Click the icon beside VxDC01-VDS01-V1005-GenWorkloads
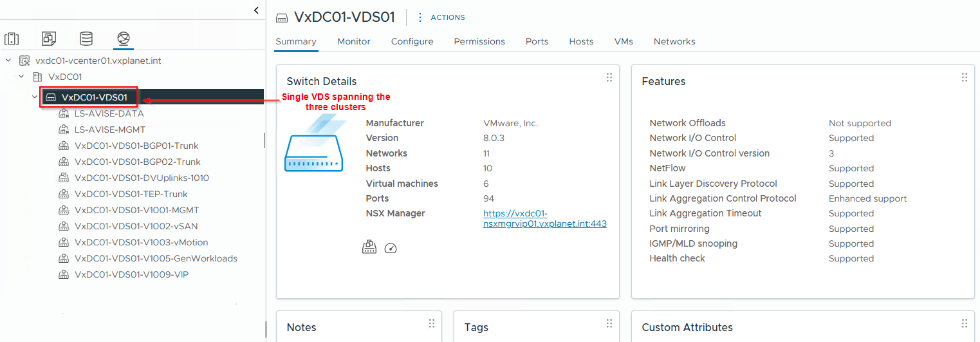This screenshot has height=342, width=980. [64, 258]
